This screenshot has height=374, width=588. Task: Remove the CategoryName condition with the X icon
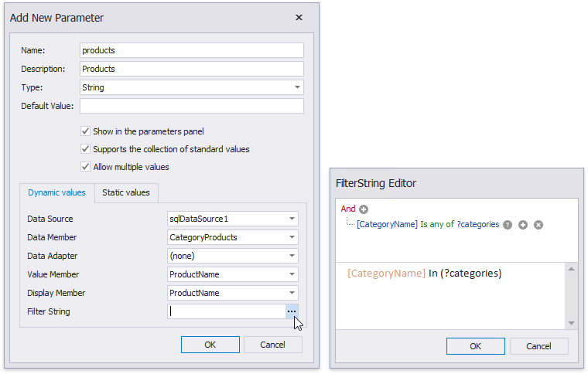pos(538,225)
